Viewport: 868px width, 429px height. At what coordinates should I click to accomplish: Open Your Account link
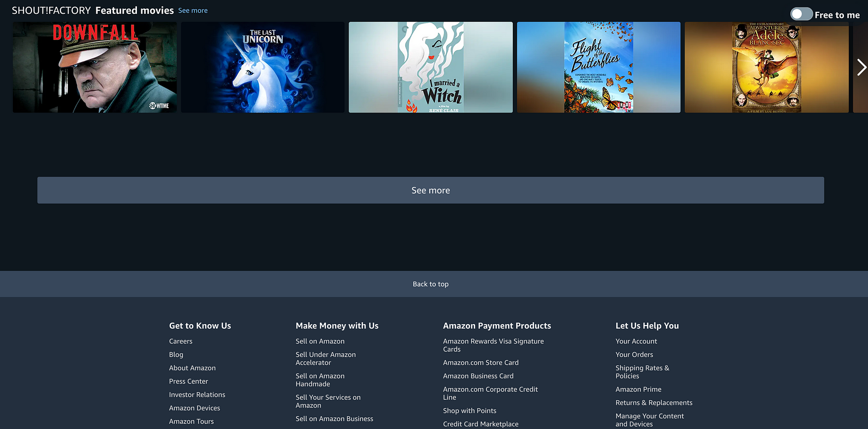click(636, 341)
